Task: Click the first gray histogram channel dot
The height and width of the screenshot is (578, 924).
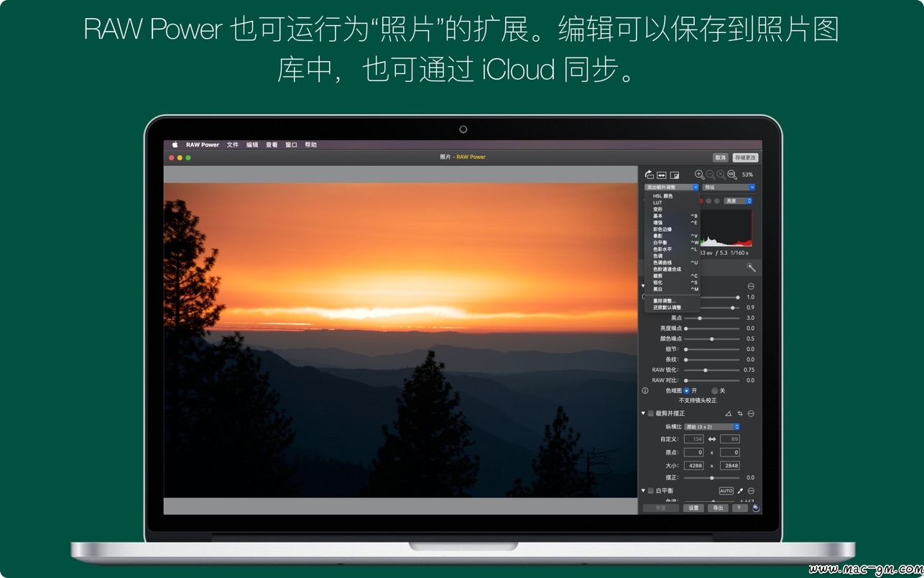Action: 708,201
